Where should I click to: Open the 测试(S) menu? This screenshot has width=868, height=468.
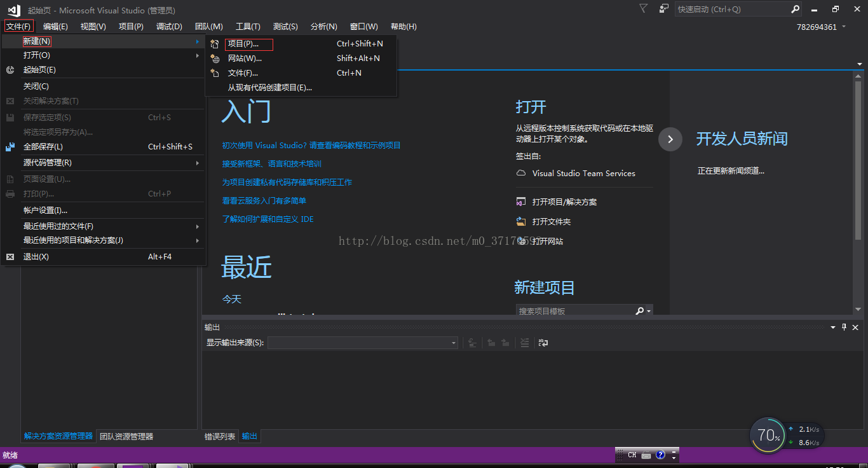pyautogui.click(x=285, y=27)
